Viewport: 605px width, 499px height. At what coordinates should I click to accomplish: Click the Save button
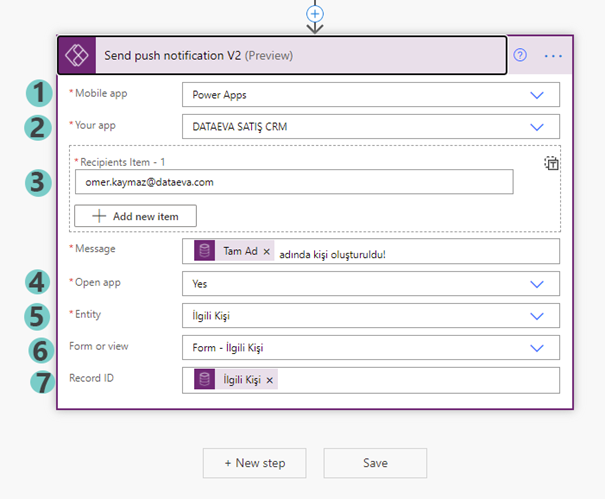[x=375, y=463]
